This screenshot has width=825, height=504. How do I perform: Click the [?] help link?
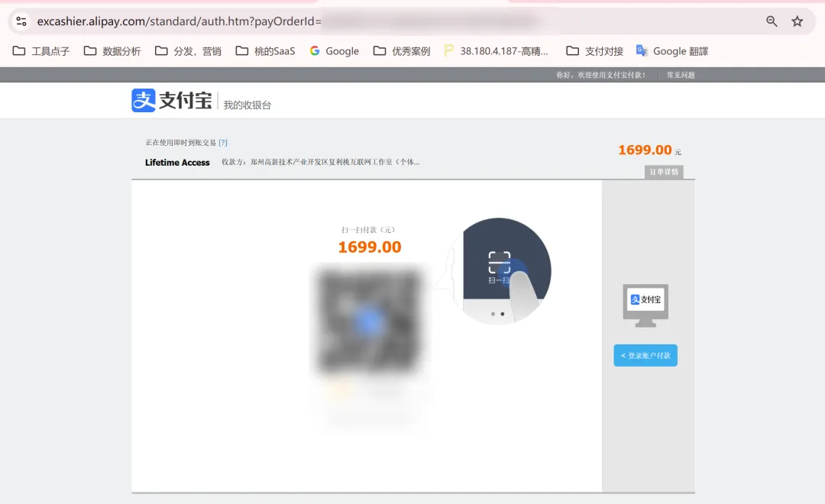coord(223,142)
